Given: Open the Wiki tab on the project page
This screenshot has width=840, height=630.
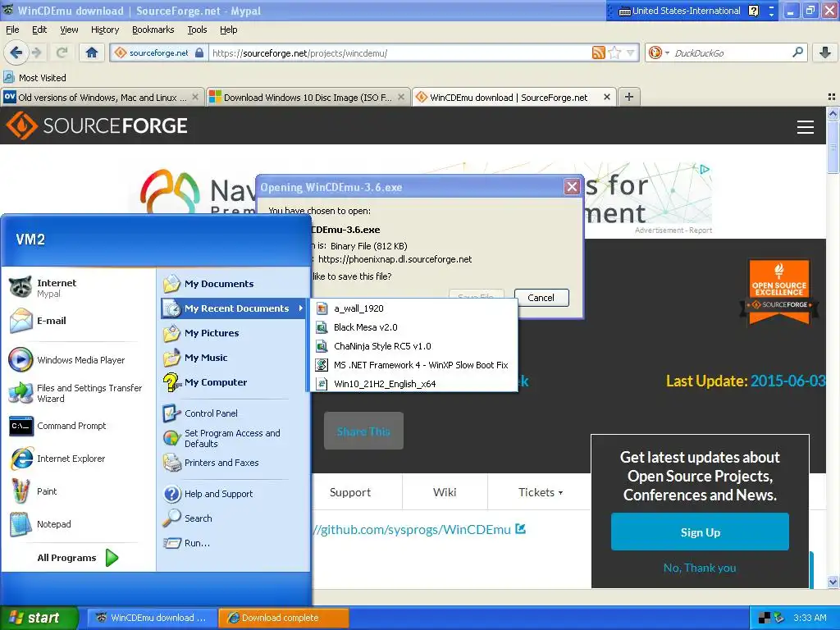Looking at the screenshot, I should (x=445, y=492).
